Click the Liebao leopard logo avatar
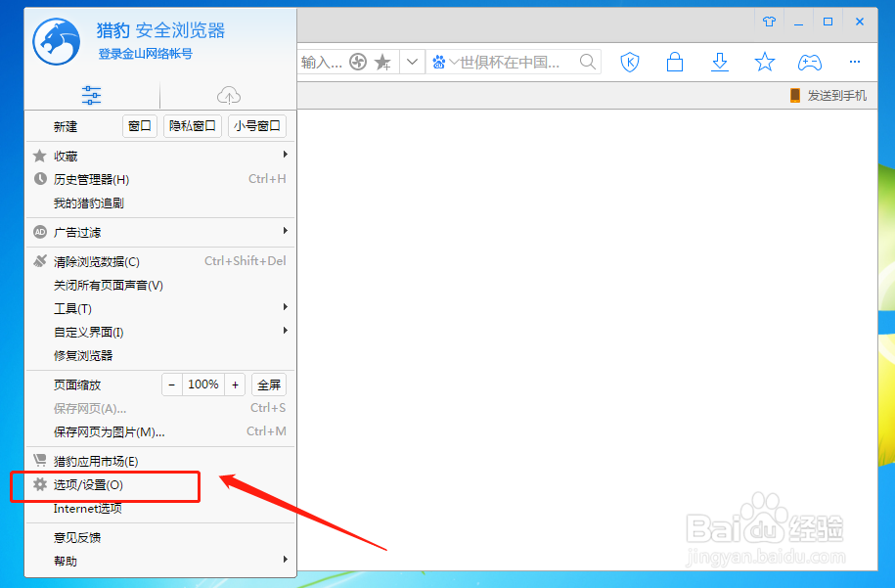895x588 pixels. (56, 42)
